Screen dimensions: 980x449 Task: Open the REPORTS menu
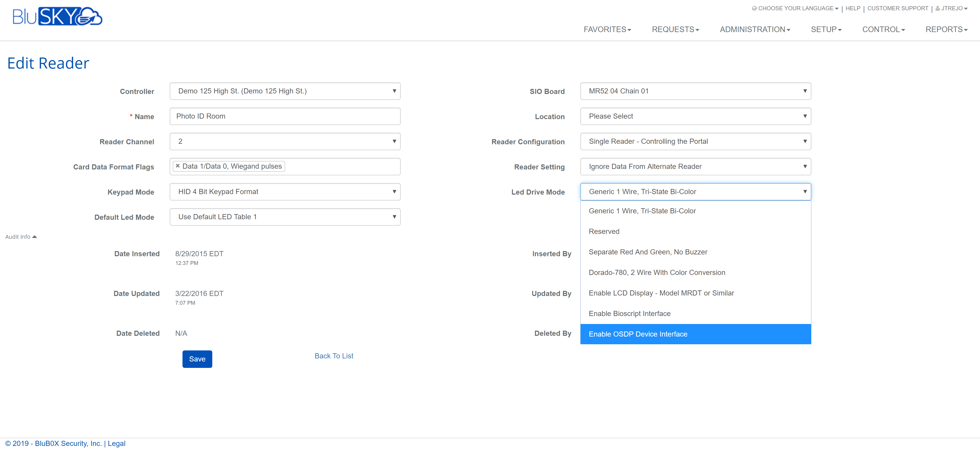946,30
